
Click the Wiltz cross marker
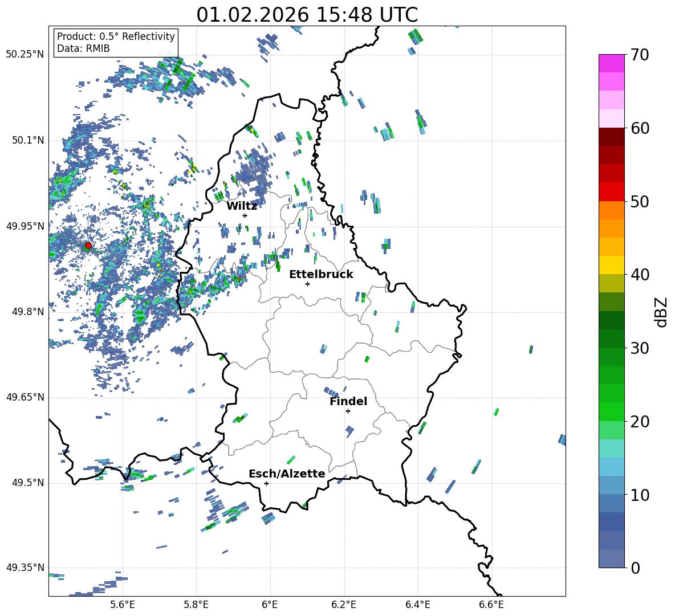245,215
